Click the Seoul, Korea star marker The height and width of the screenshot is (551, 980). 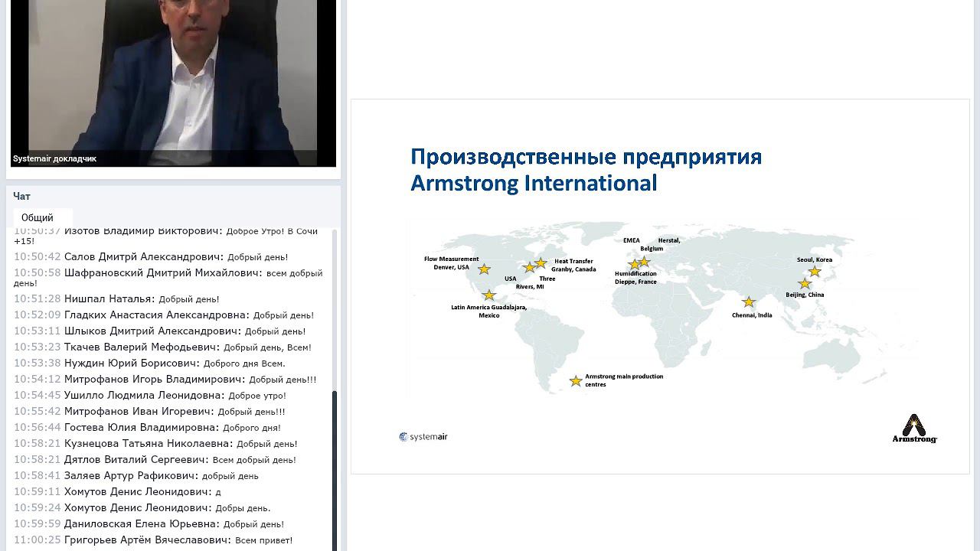[x=815, y=272]
